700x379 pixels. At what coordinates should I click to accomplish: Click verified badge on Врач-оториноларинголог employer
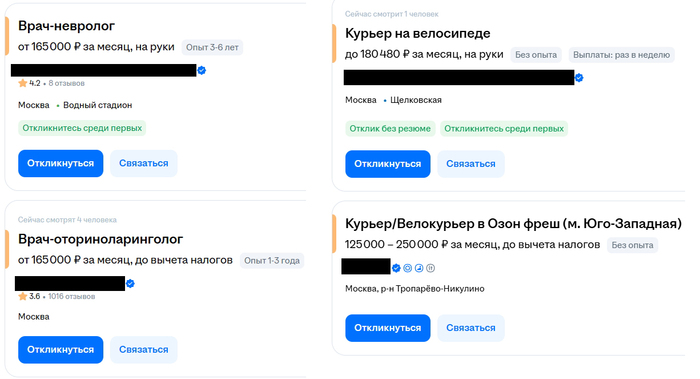(130, 283)
